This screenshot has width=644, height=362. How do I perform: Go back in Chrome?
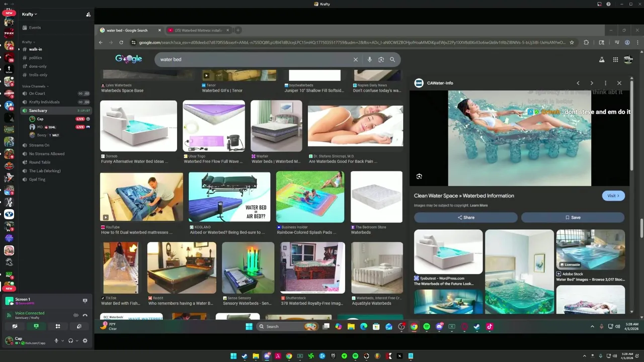pyautogui.click(x=101, y=43)
